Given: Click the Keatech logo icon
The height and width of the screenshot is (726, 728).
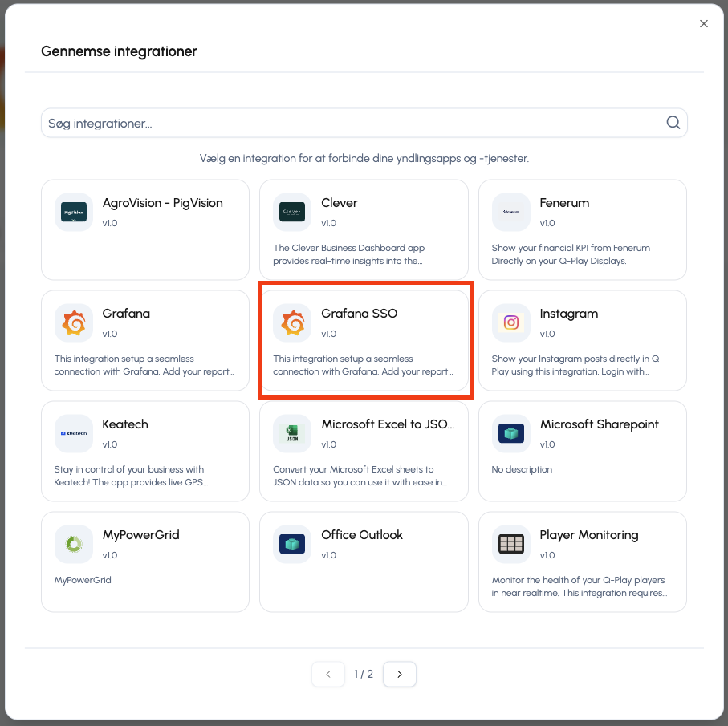Looking at the screenshot, I should [74, 433].
